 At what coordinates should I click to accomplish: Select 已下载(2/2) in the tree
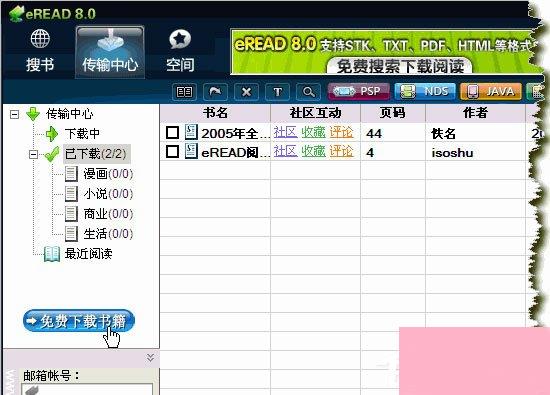(x=96, y=154)
